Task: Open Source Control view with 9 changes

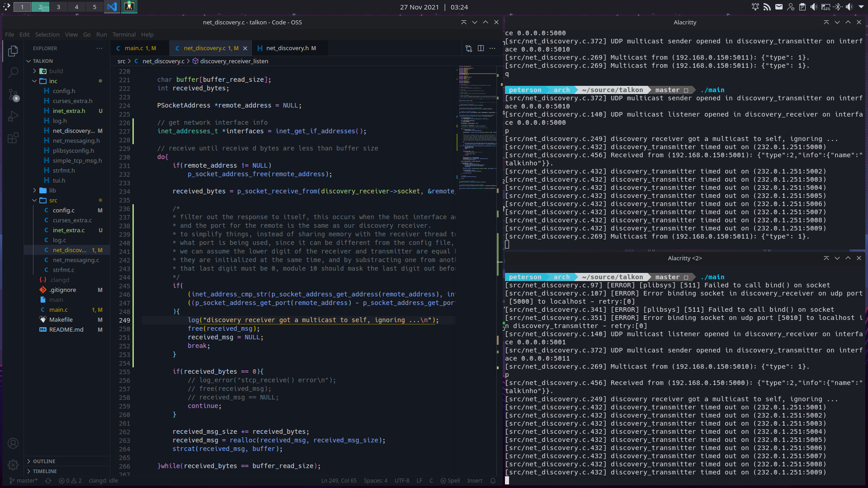Action: [x=13, y=94]
